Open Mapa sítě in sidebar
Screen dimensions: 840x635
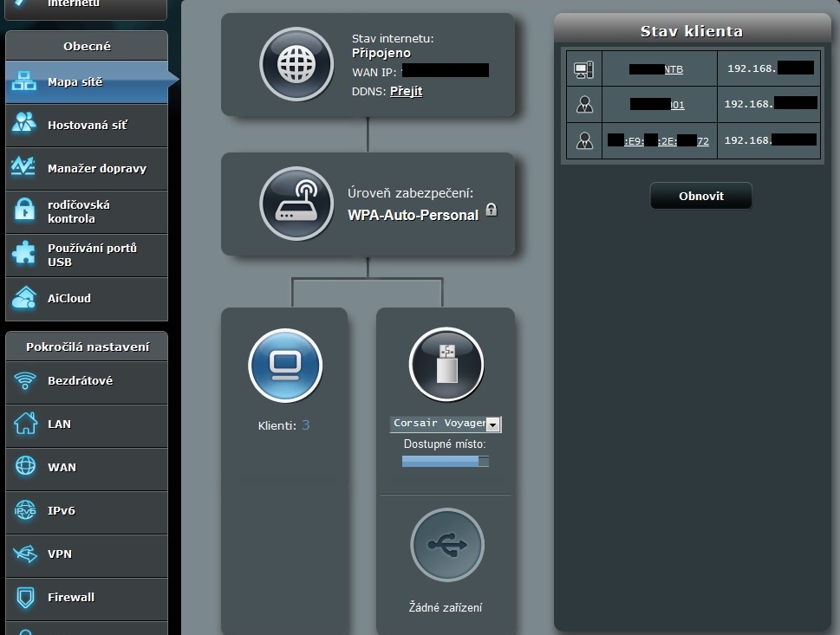[x=75, y=82]
